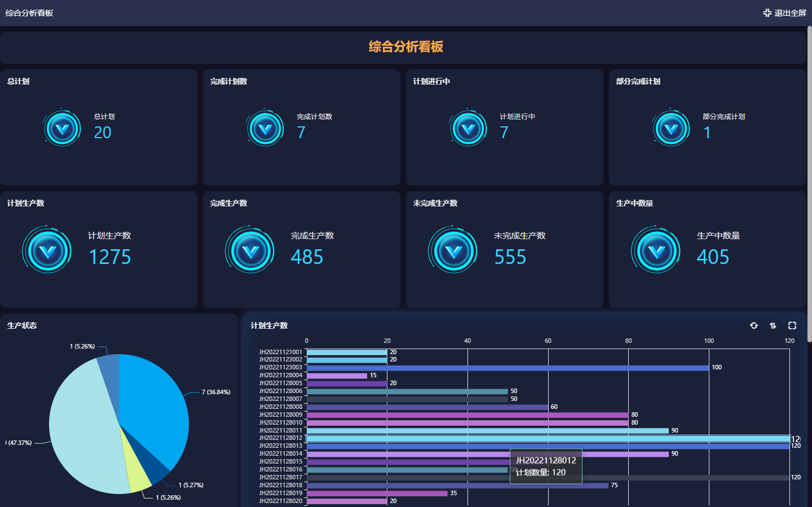
Task: Select the 计划进行中 card badge icon
Action: pos(468,128)
